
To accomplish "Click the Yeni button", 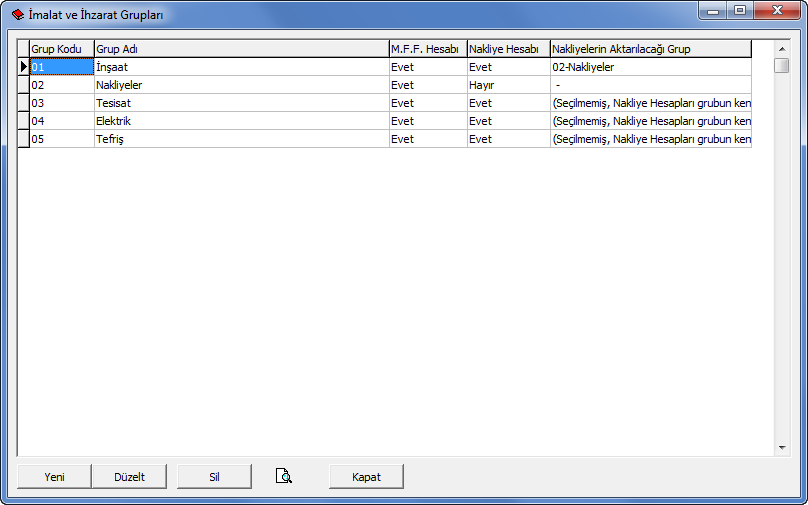I will coord(54,477).
